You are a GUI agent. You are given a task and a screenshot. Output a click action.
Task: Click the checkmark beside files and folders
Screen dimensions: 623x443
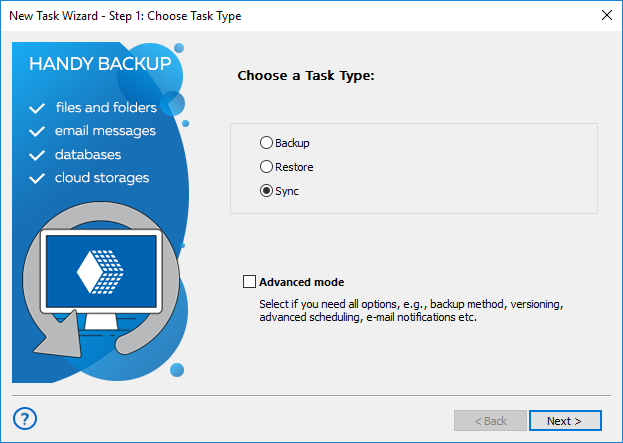coord(38,108)
